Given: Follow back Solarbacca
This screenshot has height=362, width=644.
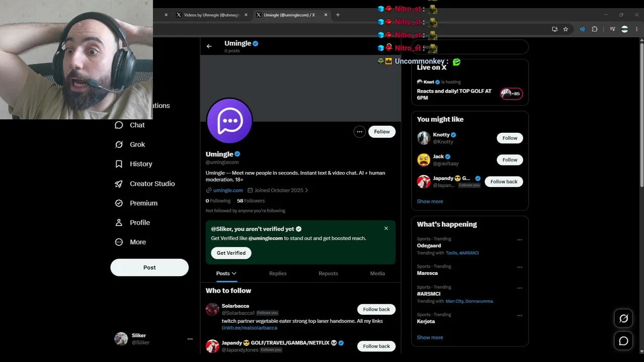Looking at the screenshot, I should [376, 309].
